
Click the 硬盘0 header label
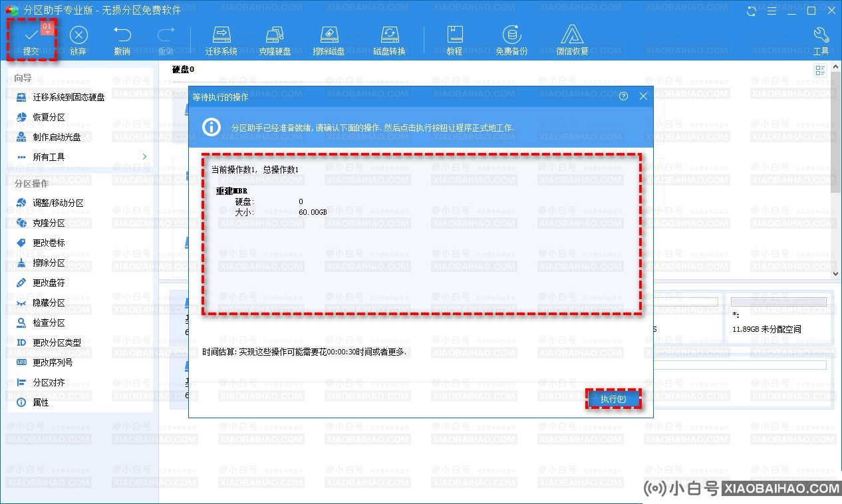(x=183, y=69)
